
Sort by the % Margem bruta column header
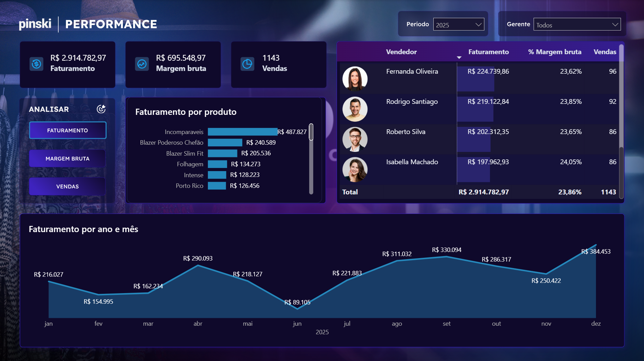click(555, 52)
